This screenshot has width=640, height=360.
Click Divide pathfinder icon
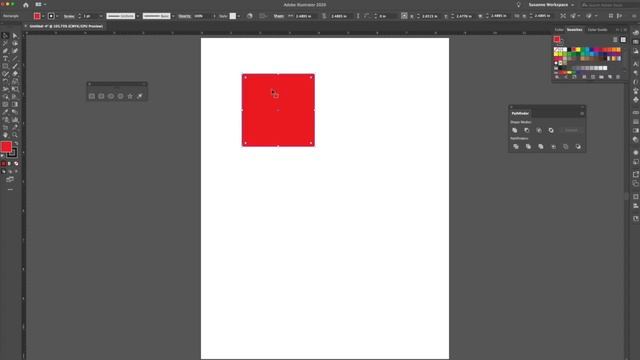pyautogui.click(x=516, y=147)
